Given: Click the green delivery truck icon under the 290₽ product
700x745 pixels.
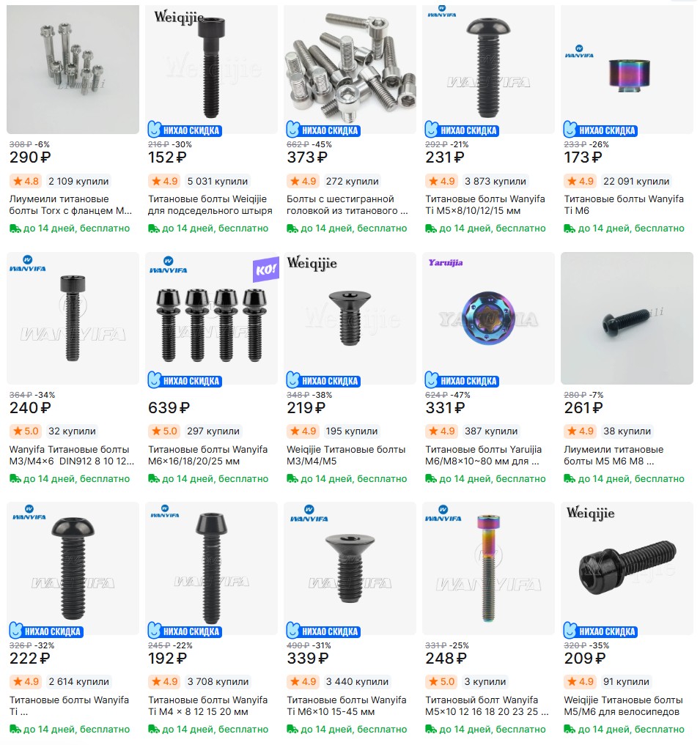Looking at the screenshot, I should pyautogui.click(x=15, y=229).
